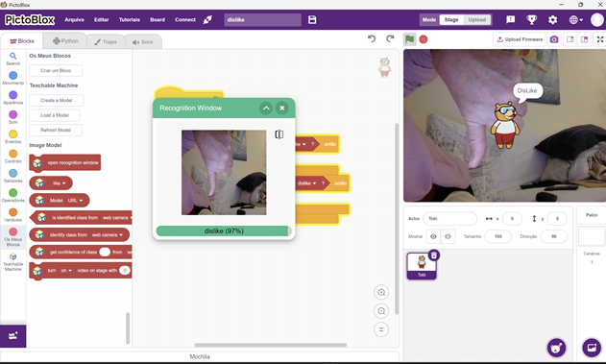The height and width of the screenshot is (364, 606).
Task: Take a stage snapshot with camera icon
Action: tap(554, 39)
